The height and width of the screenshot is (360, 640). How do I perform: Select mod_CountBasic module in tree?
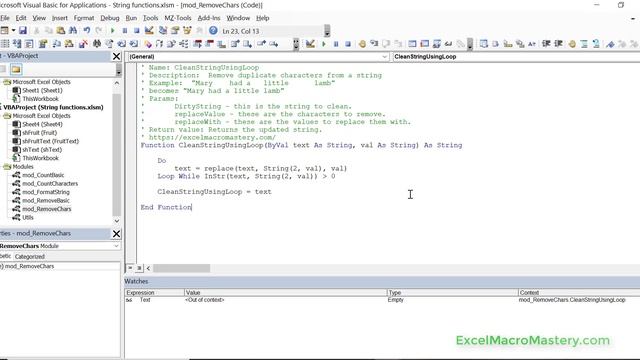pos(43,175)
